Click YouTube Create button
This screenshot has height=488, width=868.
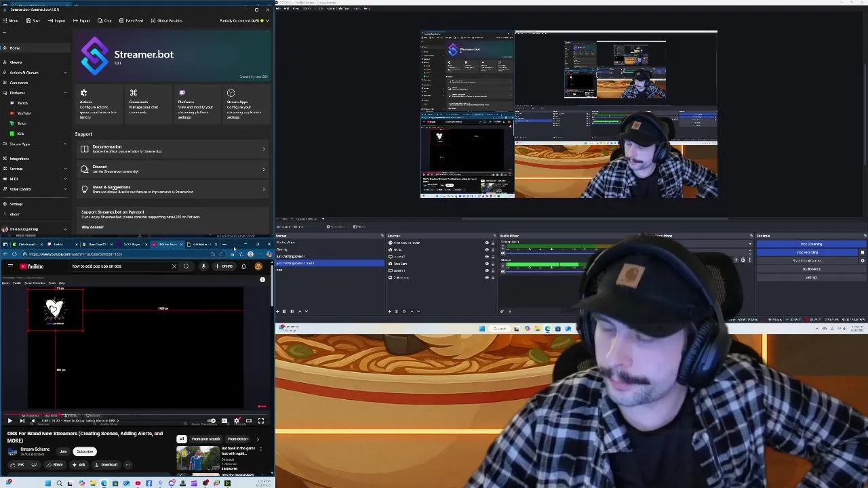(224, 266)
